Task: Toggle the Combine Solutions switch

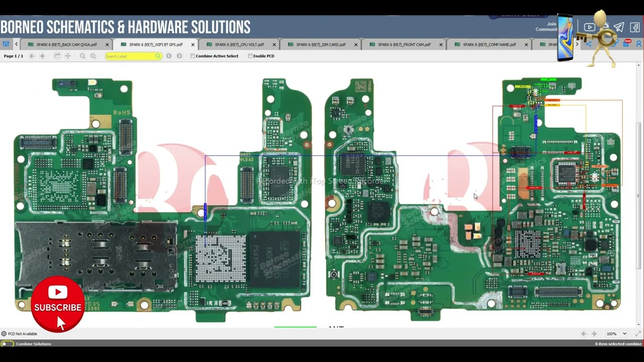Action: click(8, 344)
